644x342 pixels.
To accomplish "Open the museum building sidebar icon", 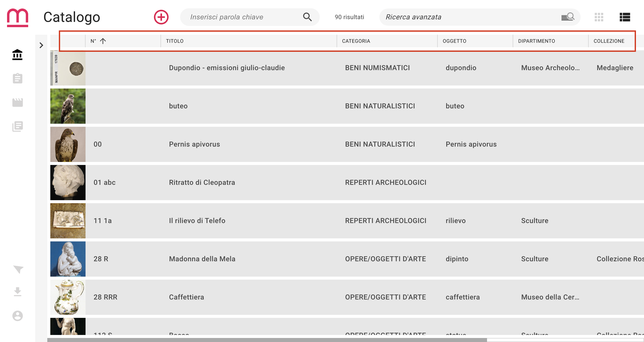I will [x=17, y=55].
